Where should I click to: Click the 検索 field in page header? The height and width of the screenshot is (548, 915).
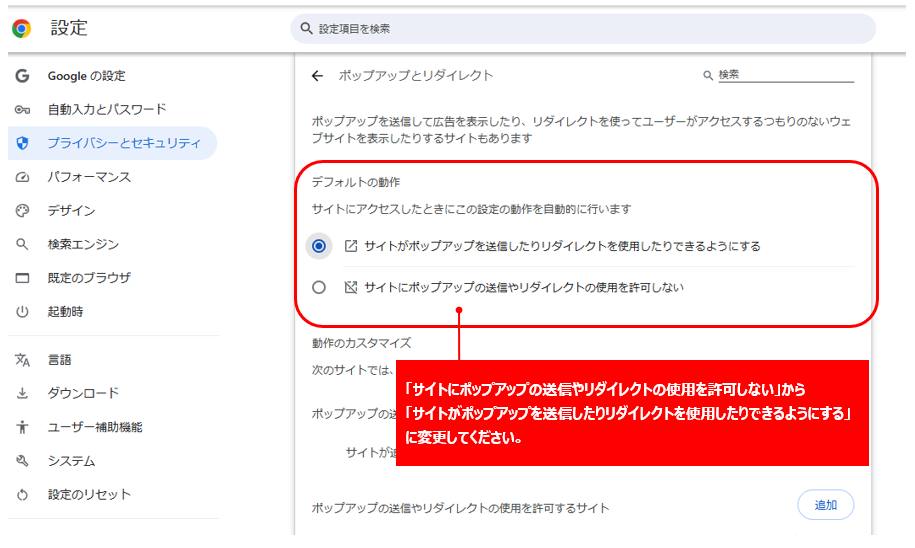pos(784,75)
